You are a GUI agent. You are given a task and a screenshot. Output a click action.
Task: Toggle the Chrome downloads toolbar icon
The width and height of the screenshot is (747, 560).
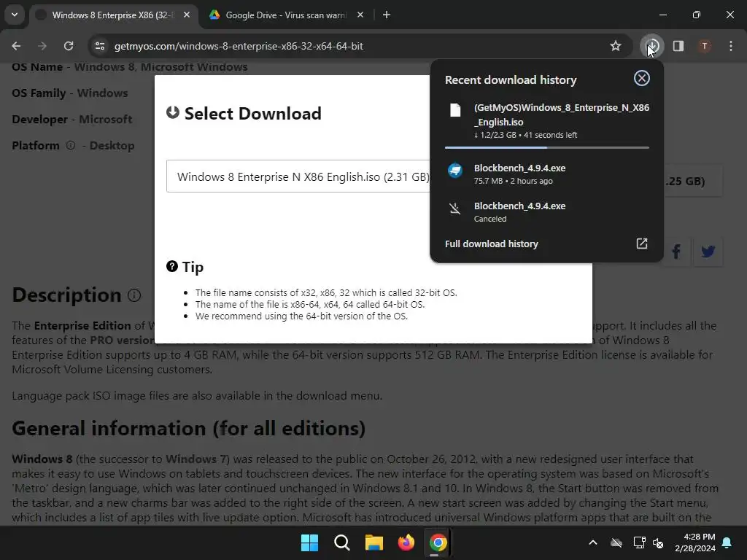pos(652,46)
